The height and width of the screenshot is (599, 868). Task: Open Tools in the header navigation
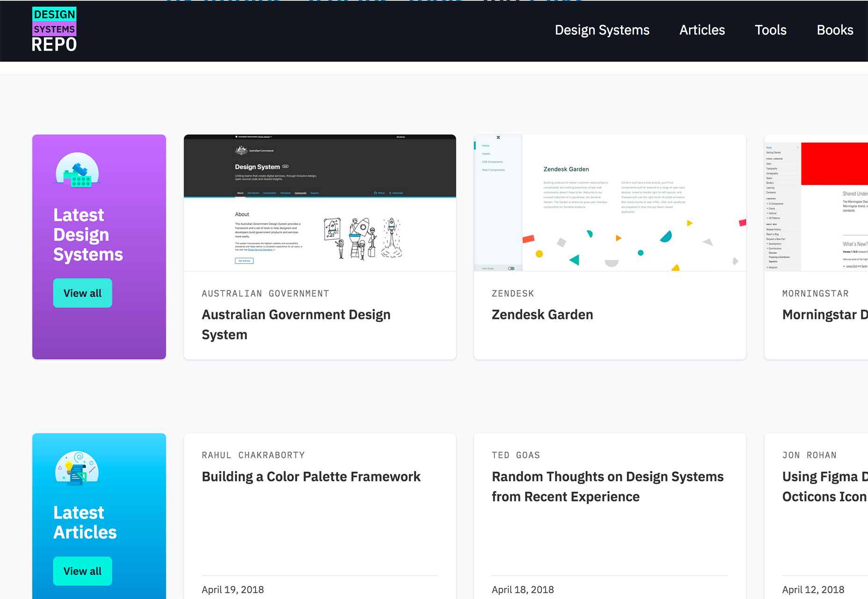coord(770,30)
